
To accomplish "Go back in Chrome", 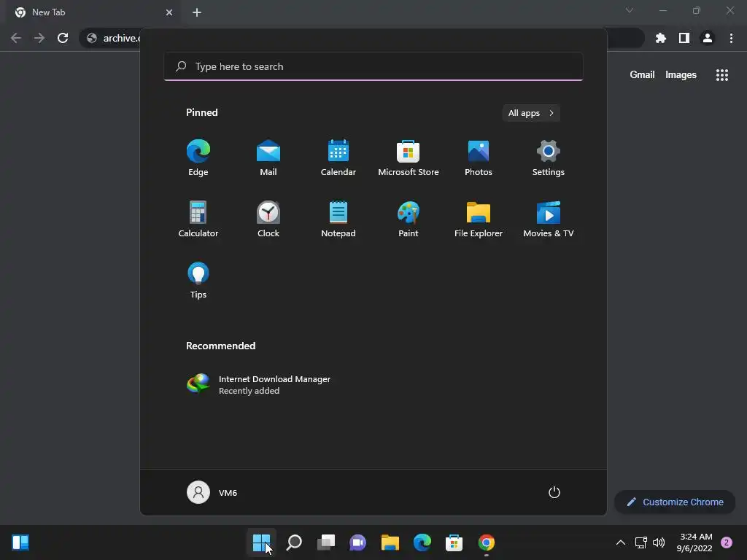I will [x=16, y=38].
